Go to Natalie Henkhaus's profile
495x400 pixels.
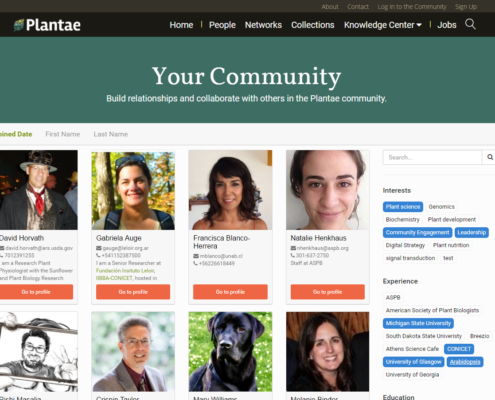(327, 292)
